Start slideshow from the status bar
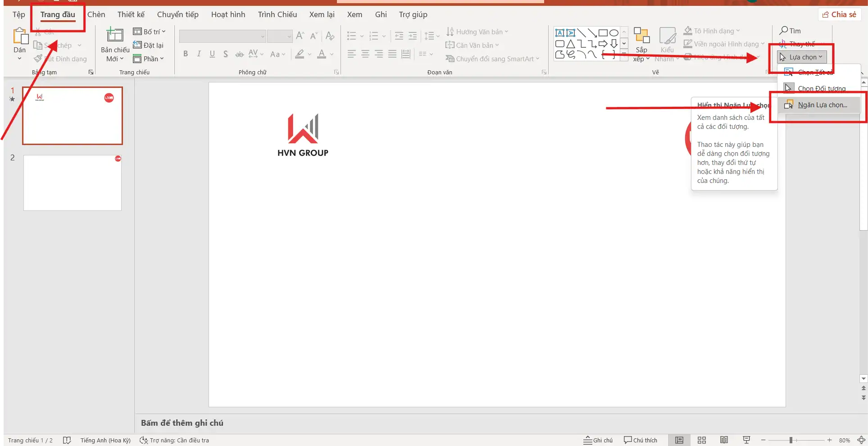This screenshot has height=446, width=868. 746,440
